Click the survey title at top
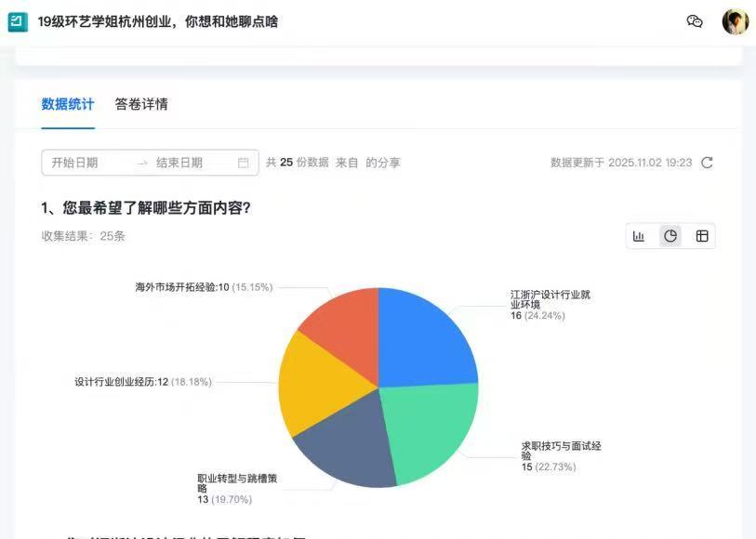This screenshot has width=756, height=539. [x=158, y=21]
